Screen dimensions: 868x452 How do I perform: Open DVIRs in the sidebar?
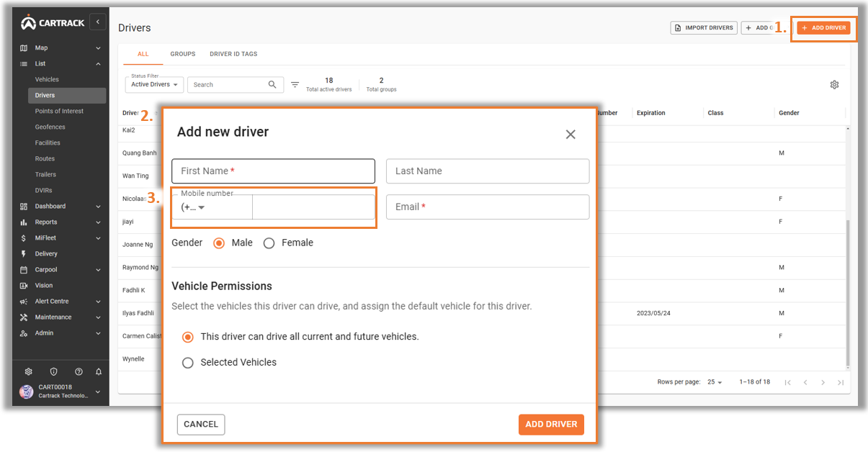click(x=45, y=191)
